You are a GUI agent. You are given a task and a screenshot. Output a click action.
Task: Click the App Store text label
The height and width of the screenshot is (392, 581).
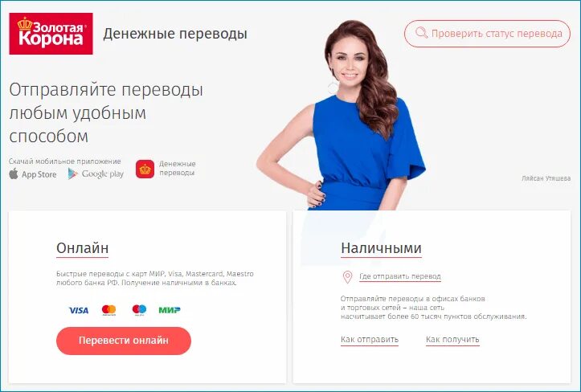point(39,174)
